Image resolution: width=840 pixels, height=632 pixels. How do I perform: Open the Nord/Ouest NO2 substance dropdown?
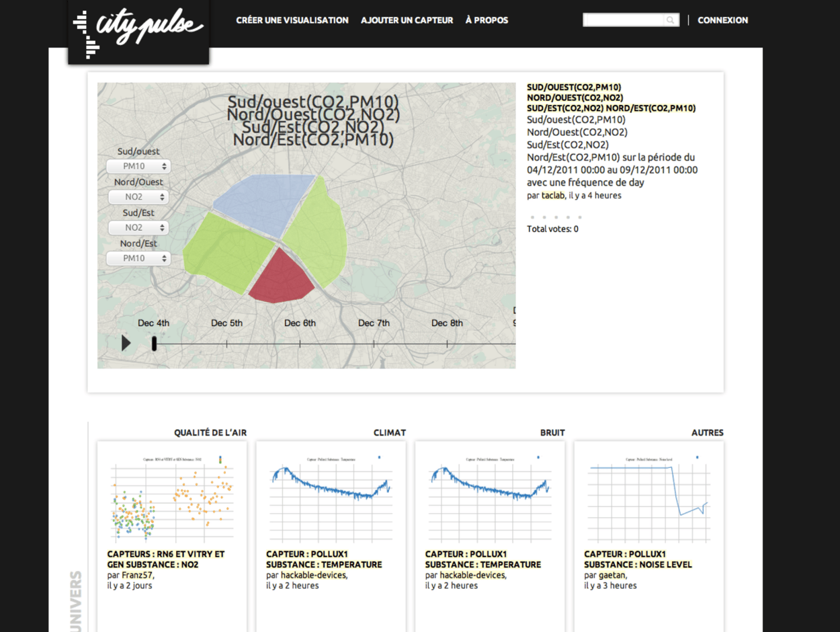pos(138,196)
